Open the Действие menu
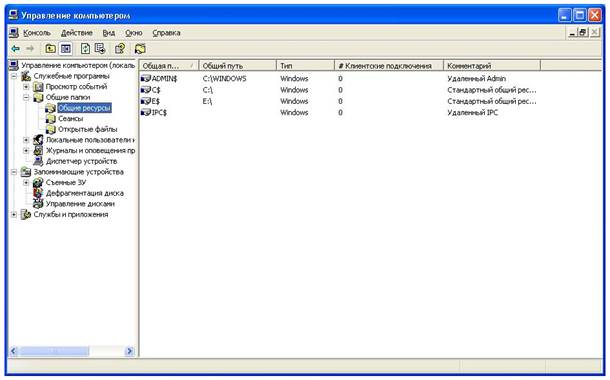 coord(77,33)
